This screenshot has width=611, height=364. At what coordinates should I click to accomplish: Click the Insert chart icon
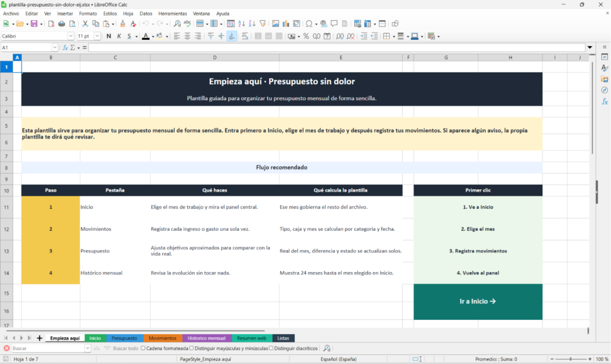click(x=286, y=24)
